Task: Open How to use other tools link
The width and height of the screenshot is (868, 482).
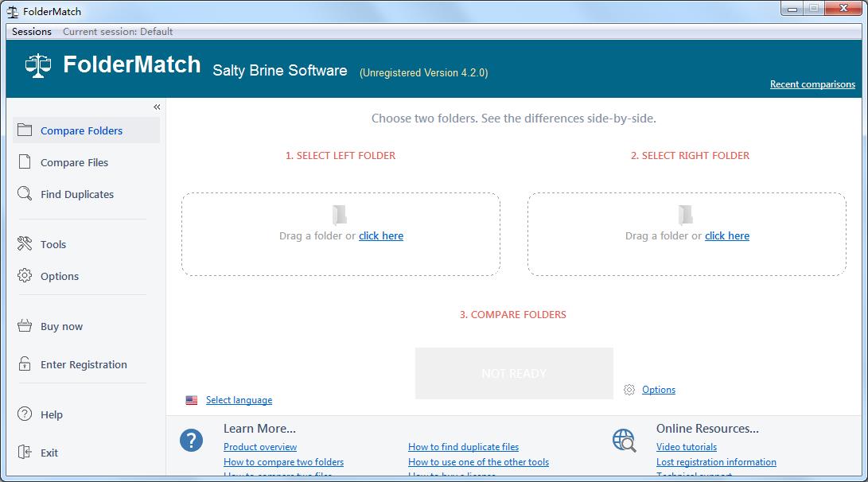Action: coord(478,462)
